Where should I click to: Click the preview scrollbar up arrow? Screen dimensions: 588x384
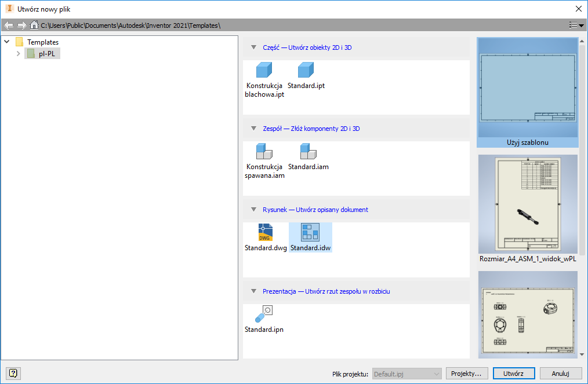point(582,41)
